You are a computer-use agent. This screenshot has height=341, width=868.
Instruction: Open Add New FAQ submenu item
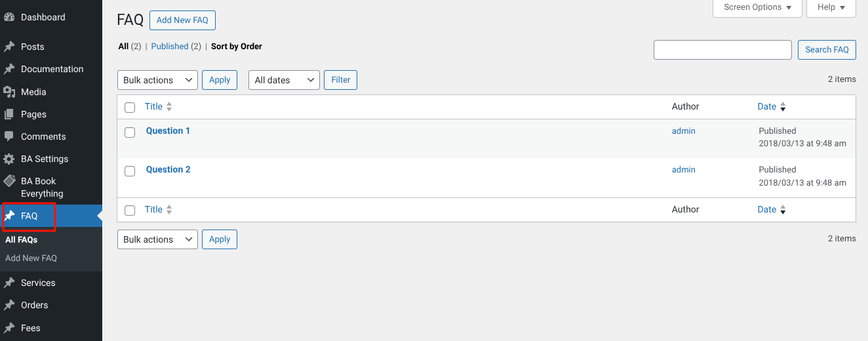[31, 258]
